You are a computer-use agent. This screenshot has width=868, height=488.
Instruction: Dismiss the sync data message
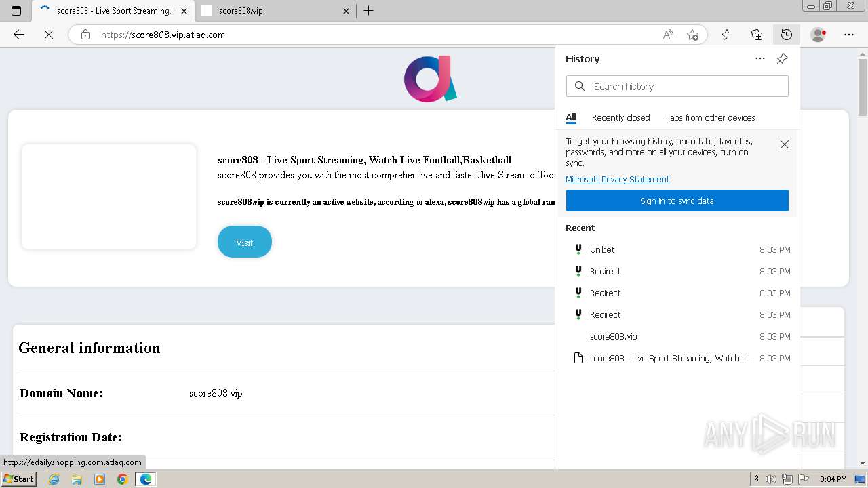click(785, 144)
